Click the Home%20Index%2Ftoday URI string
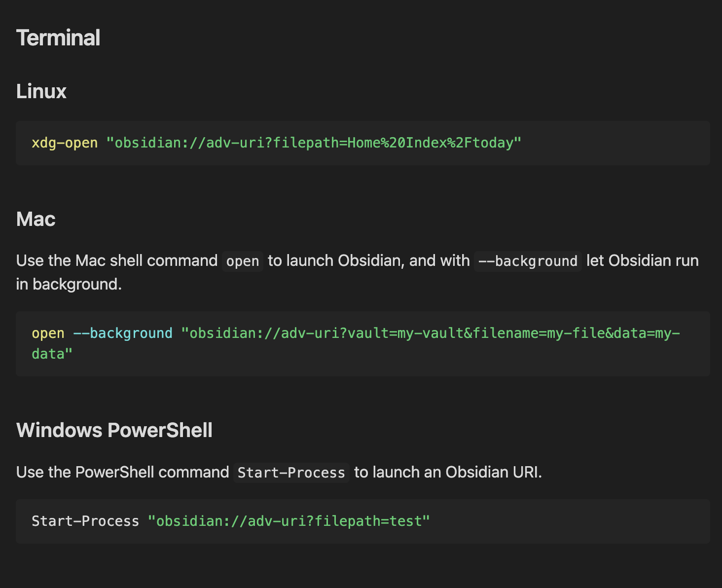Screen dimensions: 722x588 (x=314, y=143)
